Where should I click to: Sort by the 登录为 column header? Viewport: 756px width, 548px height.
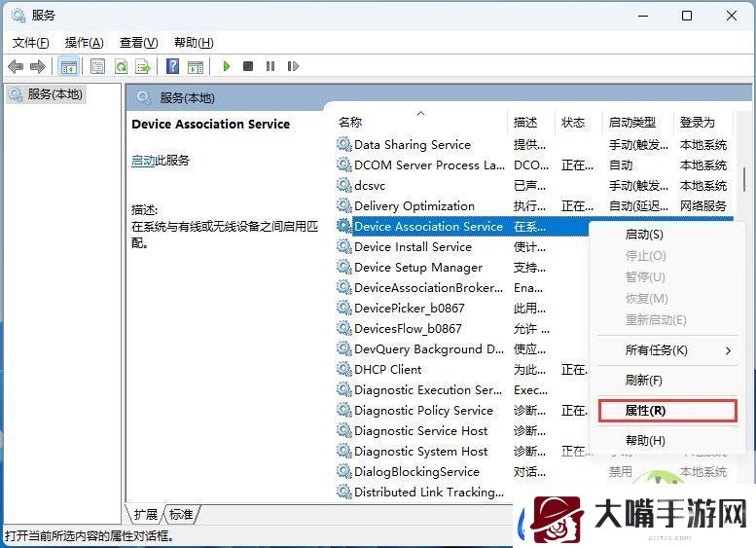coord(702,122)
